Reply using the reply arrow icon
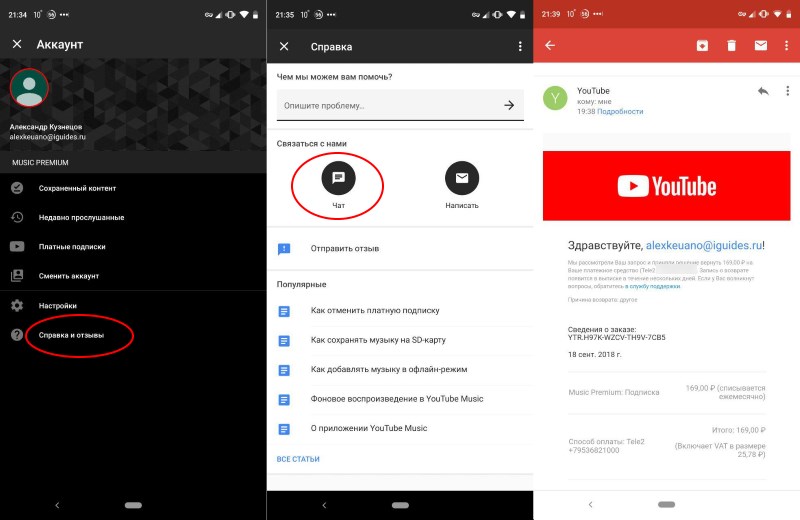Image resolution: width=800 pixels, height=520 pixels. [x=763, y=91]
